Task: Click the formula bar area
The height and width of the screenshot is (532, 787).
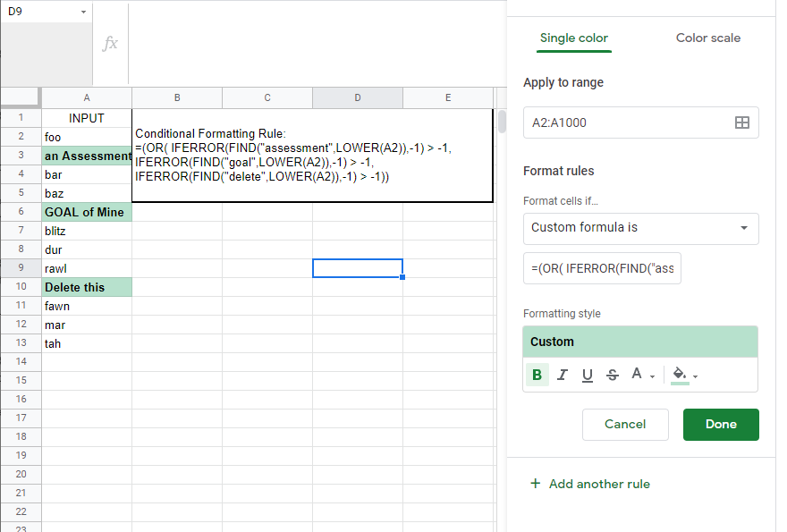Action: pyautogui.click(x=317, y=43)
